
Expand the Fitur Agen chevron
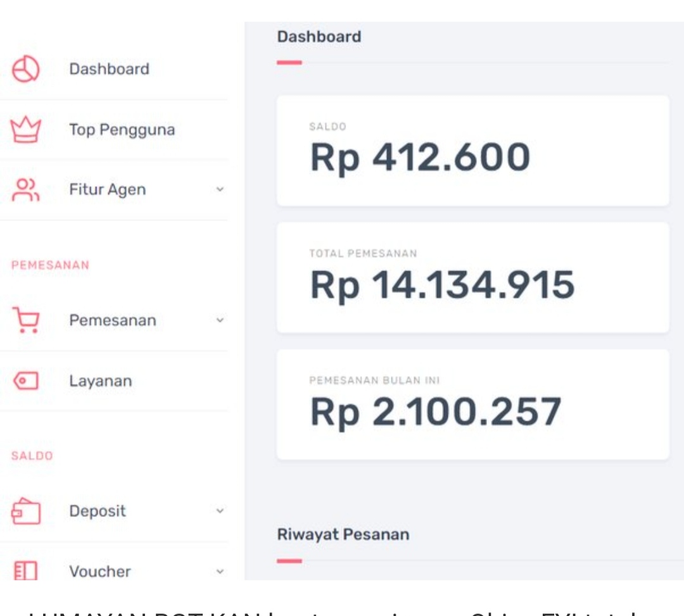point(220,189)
